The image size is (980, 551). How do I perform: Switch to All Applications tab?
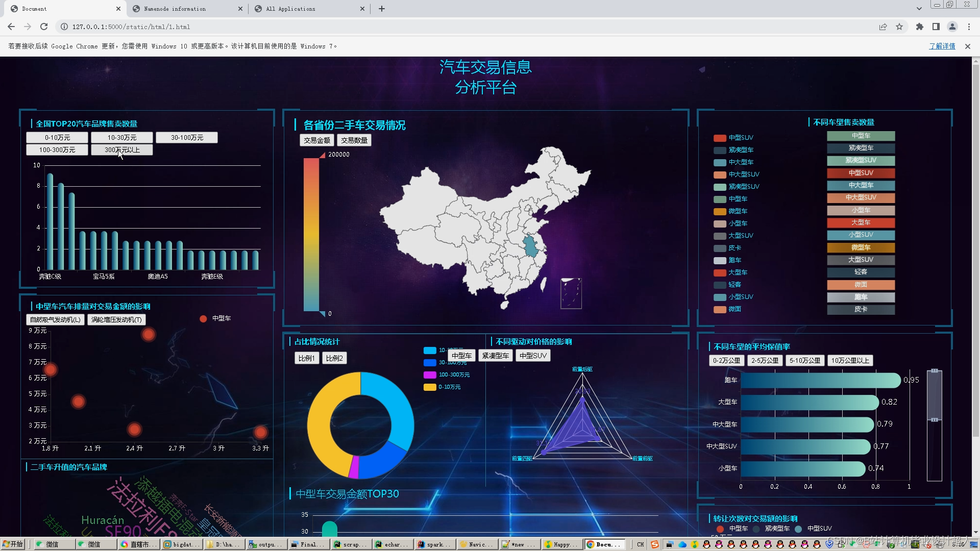click(x=291, y=9)
